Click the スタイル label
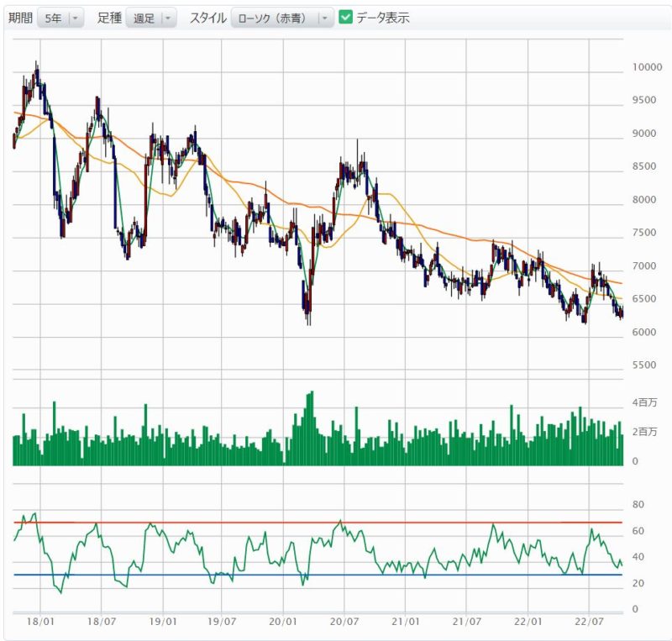The width and height of the screenshot is (672, 641). point(207,18)
